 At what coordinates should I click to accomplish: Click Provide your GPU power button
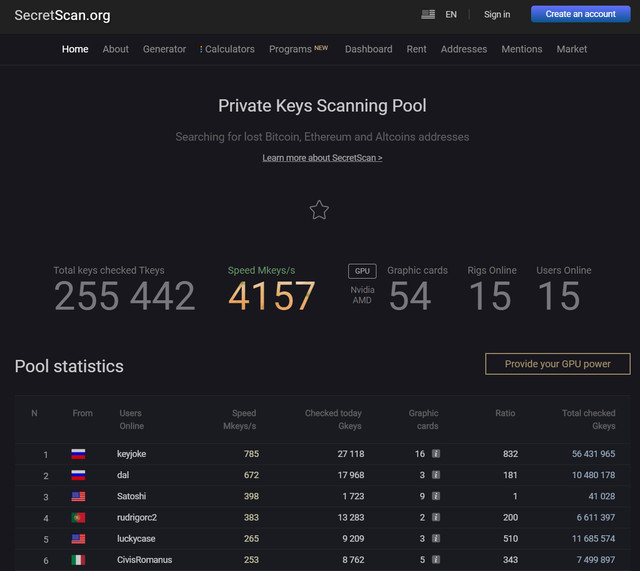coord(558,364)
